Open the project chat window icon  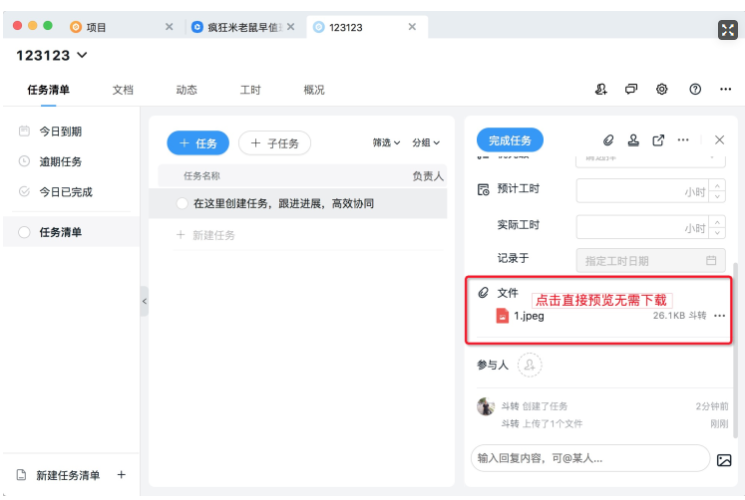[631, 89]
